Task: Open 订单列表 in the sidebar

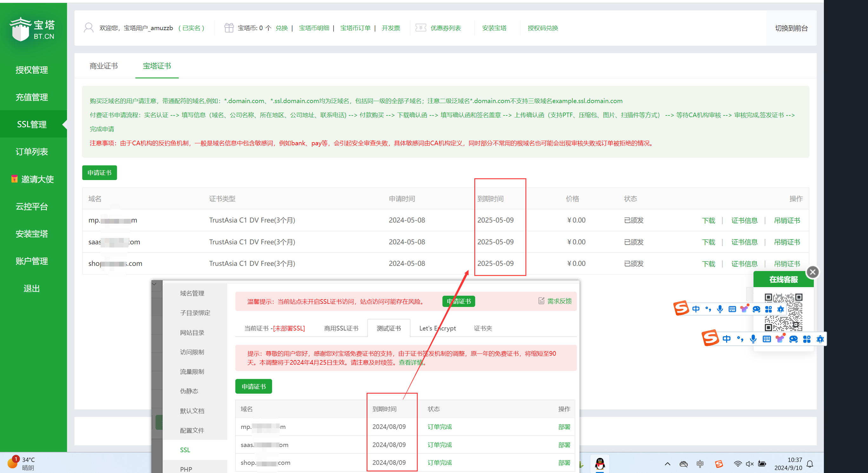Action: [32, 152]
